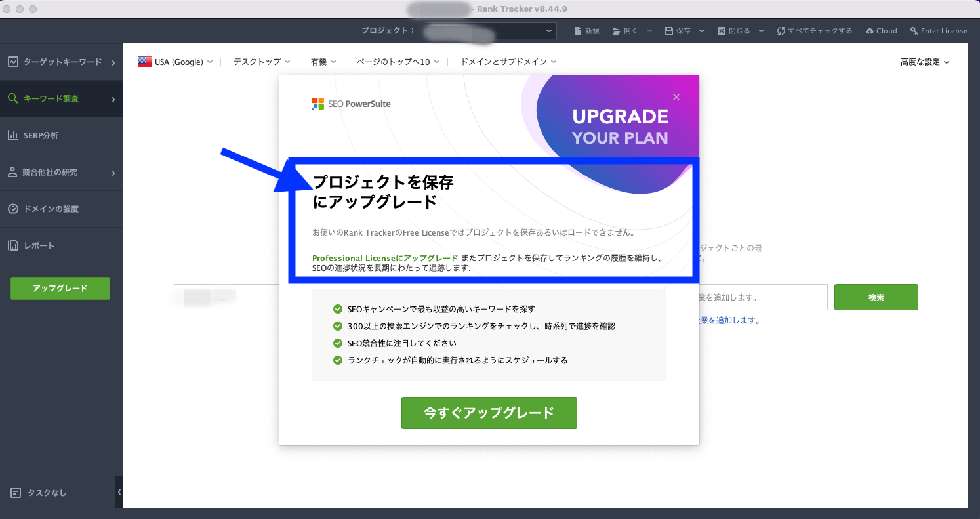The image size is (980, 519).
Task: Click the レポート document icon
Action: [x=12, y=246]
